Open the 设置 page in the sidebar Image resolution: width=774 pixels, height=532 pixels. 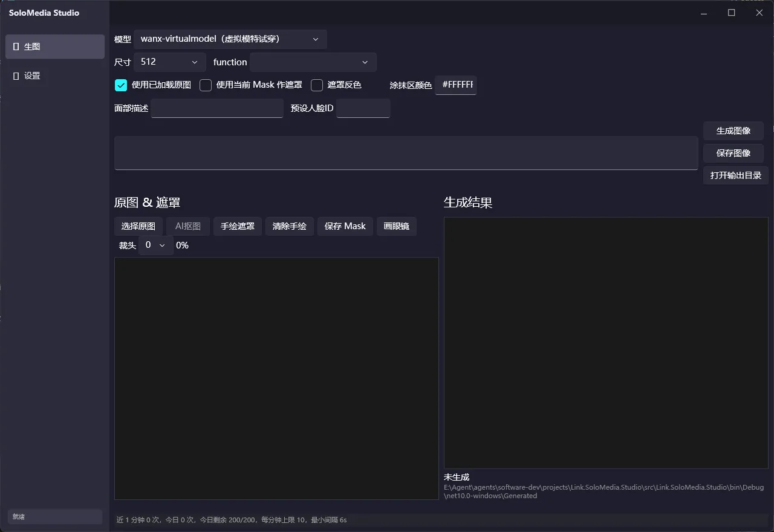click(x=55, y=76)
